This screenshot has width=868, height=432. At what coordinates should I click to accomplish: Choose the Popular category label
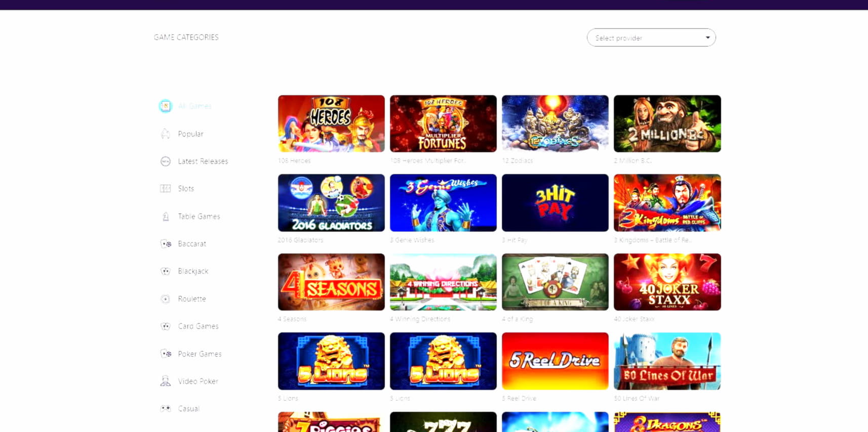(190, 134)
